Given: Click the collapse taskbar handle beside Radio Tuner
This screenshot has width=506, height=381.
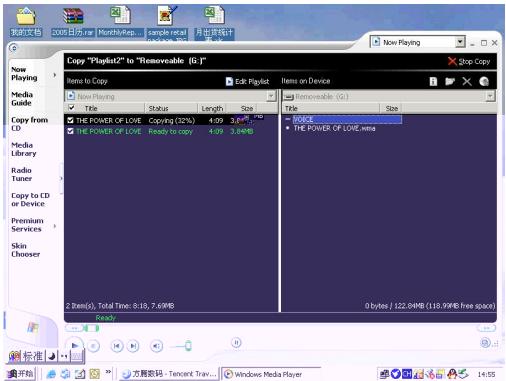Looking at the screenshot, I should pyautogui.click(x=61, y=179).
